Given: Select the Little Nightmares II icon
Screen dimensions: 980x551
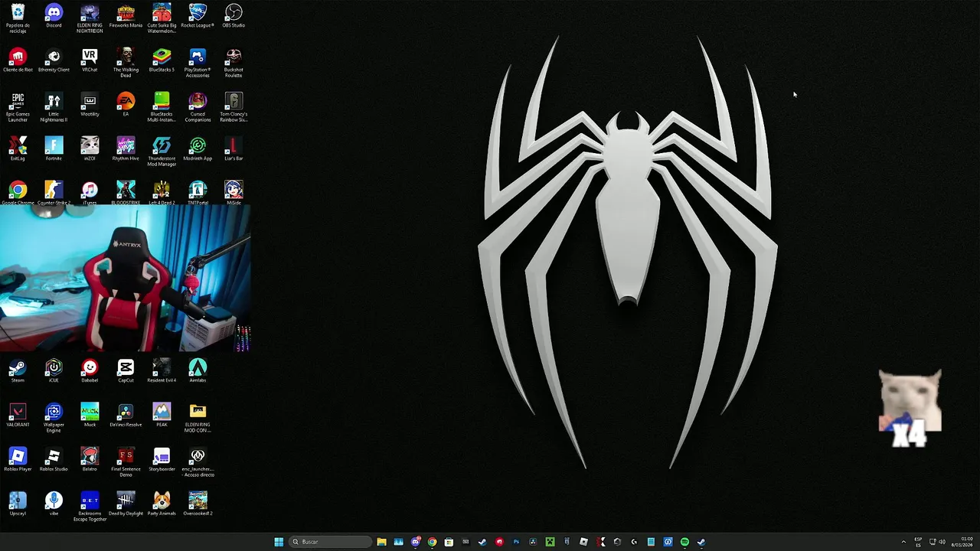Looking at the screenshot, I should coord(54,107).
